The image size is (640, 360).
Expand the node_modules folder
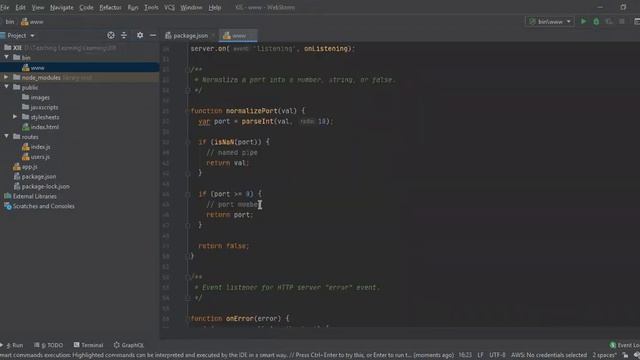point(7,77)
